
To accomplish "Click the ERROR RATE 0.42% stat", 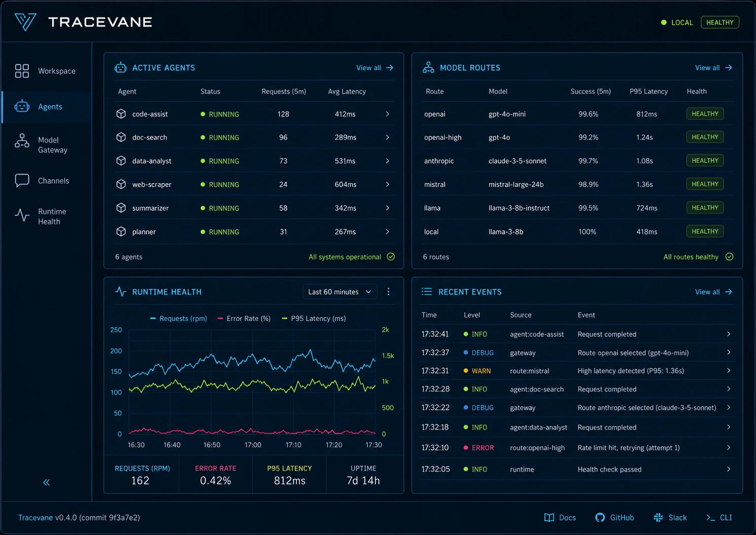I will click(216, 475).
